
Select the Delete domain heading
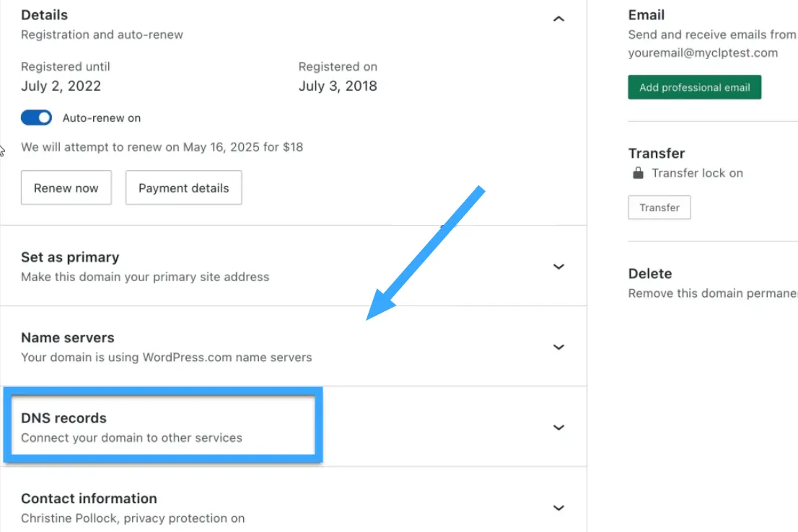[649, 274]
